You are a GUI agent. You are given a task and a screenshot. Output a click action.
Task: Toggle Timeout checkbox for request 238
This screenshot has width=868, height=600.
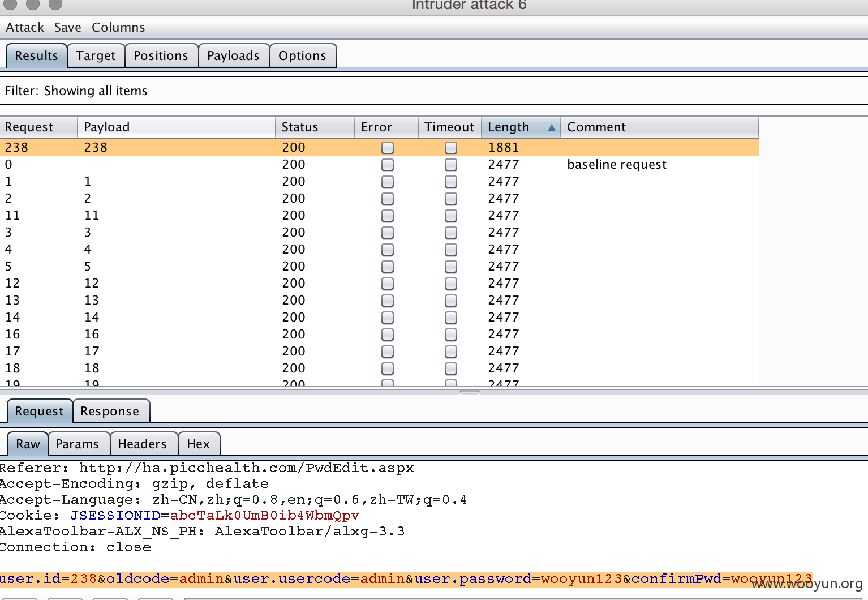(451, 147)
